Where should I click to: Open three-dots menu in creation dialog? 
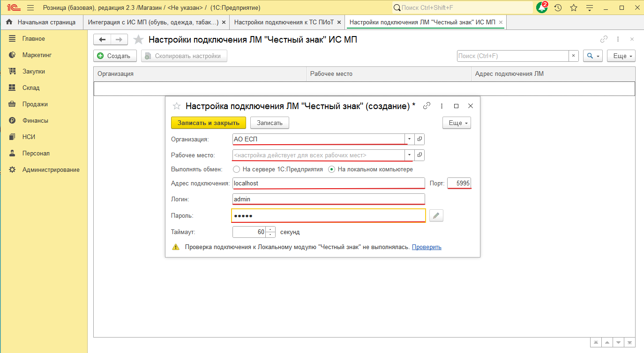[x=442, y=106]
